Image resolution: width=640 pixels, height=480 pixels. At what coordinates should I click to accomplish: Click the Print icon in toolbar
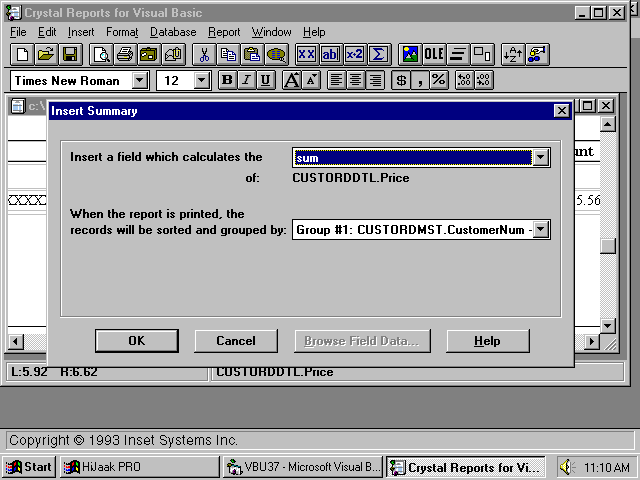[126, 54]
